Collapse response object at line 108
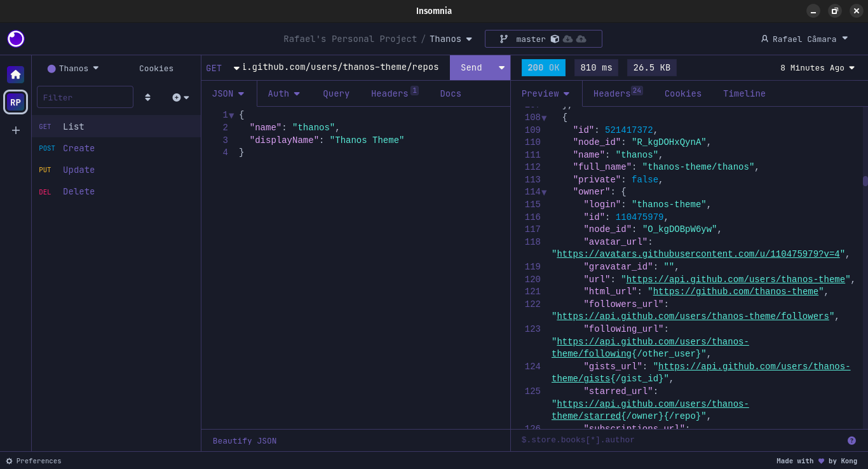This screenshot has width=868, height=469. click(544, 118)
